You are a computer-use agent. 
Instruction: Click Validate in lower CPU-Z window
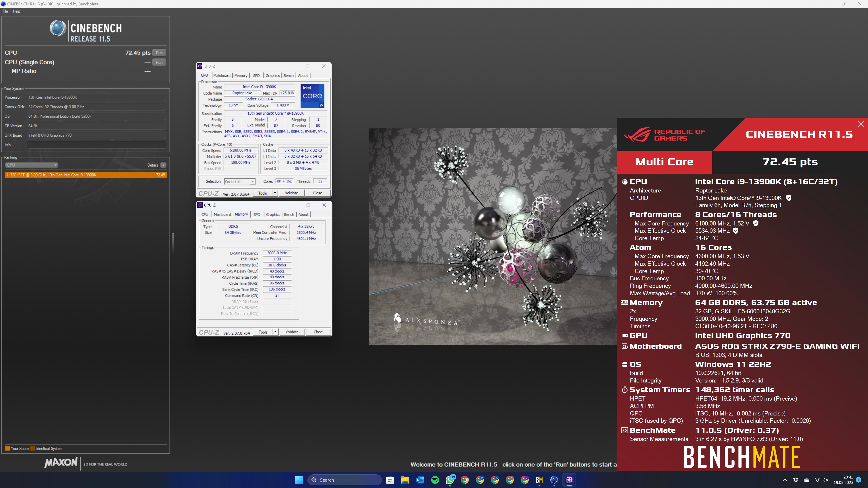tap(292, 332)
